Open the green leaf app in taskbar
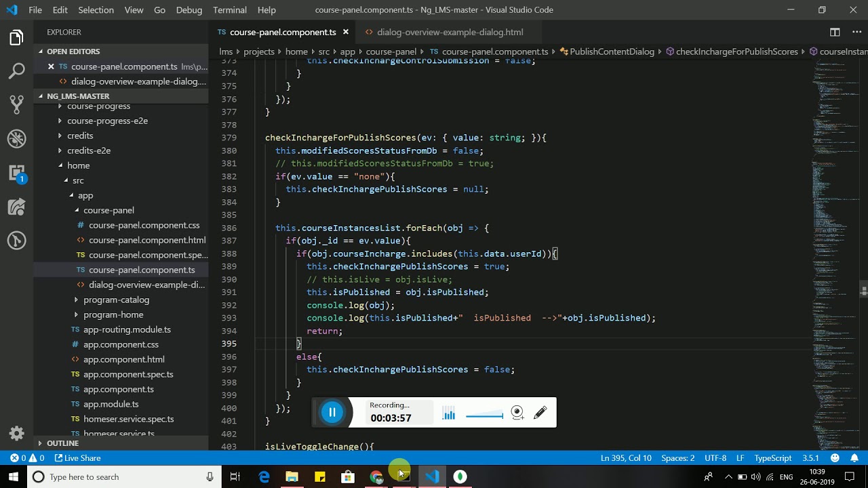This screenshot has height=488, width=868. click(x=460, y=477)
